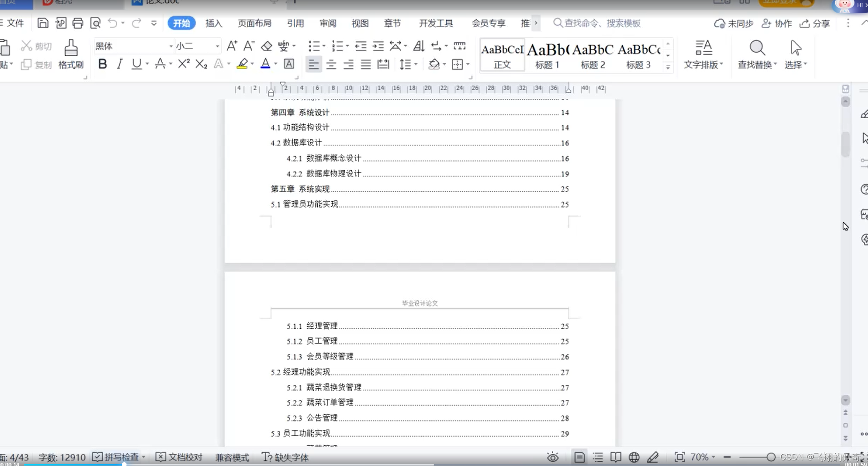Click the sort icon in paragraph group
The height and width of the screenshot is (466, 868).
pos(419,46)
